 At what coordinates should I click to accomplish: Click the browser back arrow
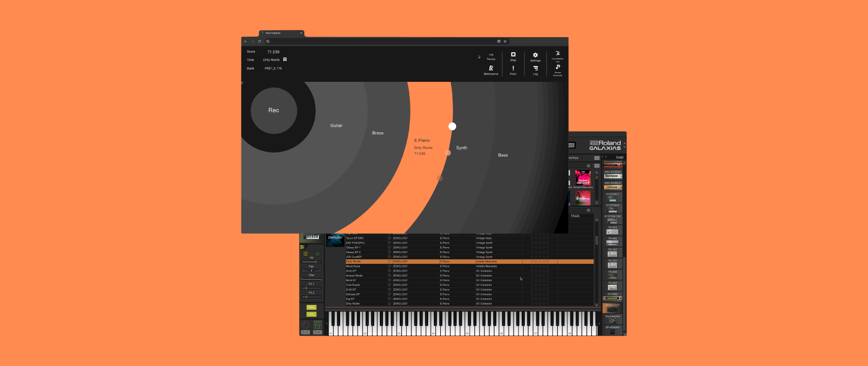tap(246, 41)
